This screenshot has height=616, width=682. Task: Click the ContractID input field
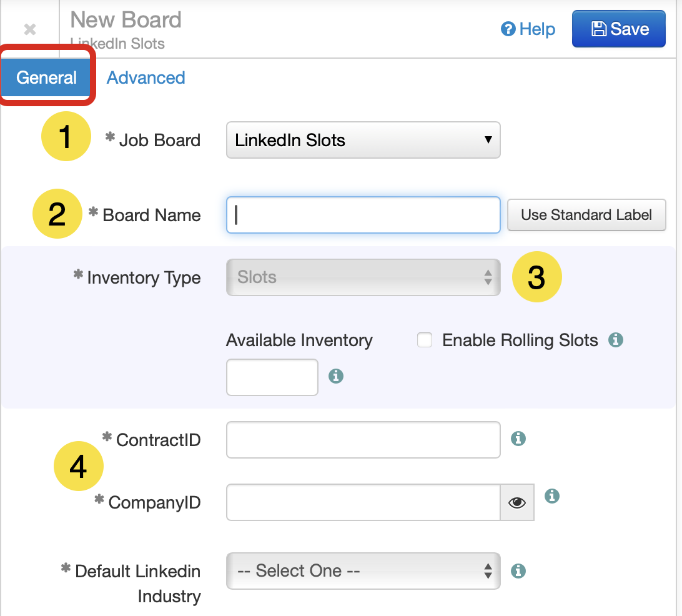click(x=363, y=440)
